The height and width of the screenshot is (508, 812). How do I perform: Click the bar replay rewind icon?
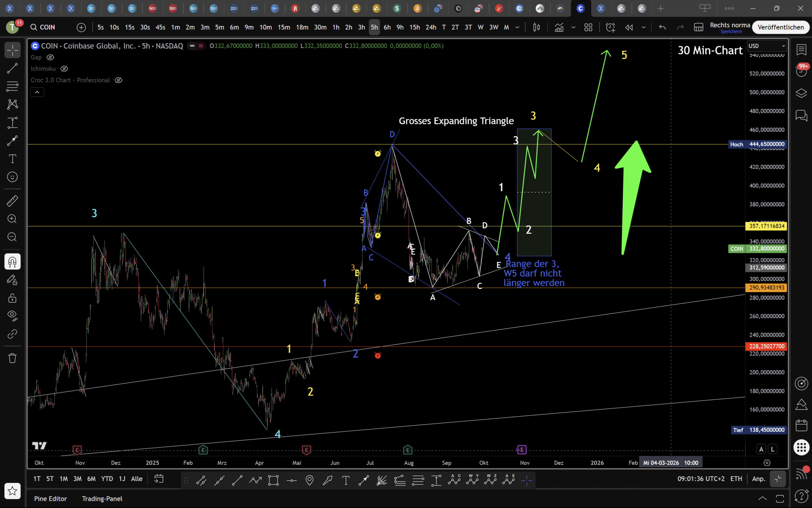(629, 27)
